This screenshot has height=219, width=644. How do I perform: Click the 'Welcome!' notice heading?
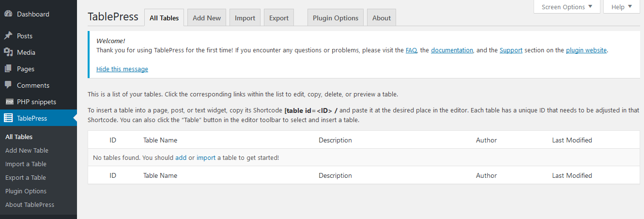click(x=110, y=41)
